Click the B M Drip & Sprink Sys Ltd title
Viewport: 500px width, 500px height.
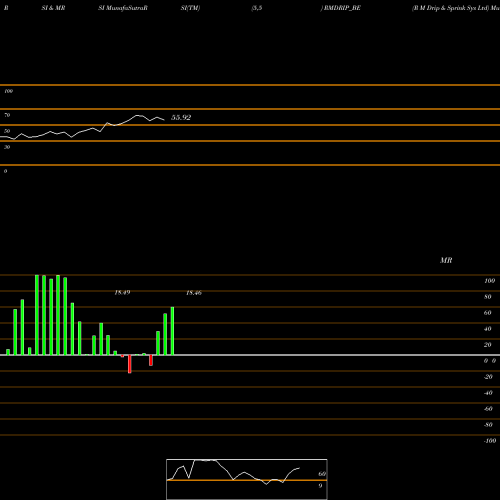tap(451, 8)
